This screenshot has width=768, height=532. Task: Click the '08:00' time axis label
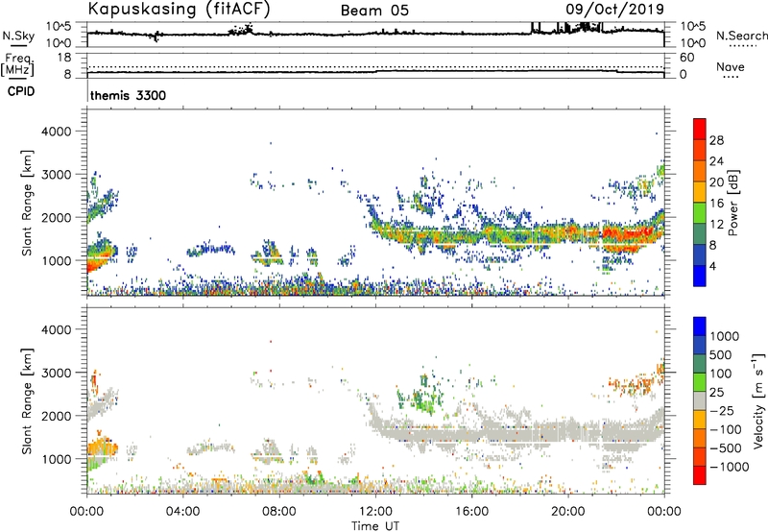coord(279,512)
